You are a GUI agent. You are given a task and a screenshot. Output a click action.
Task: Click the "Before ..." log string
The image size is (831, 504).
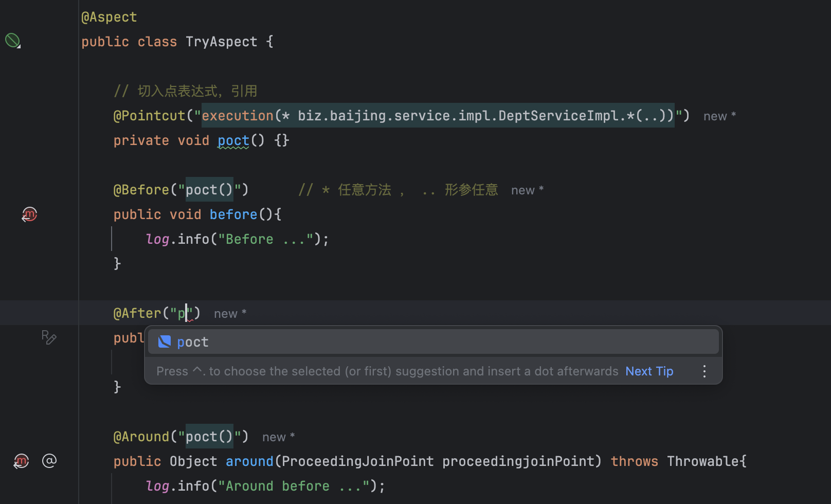click(x=266, y=239)
